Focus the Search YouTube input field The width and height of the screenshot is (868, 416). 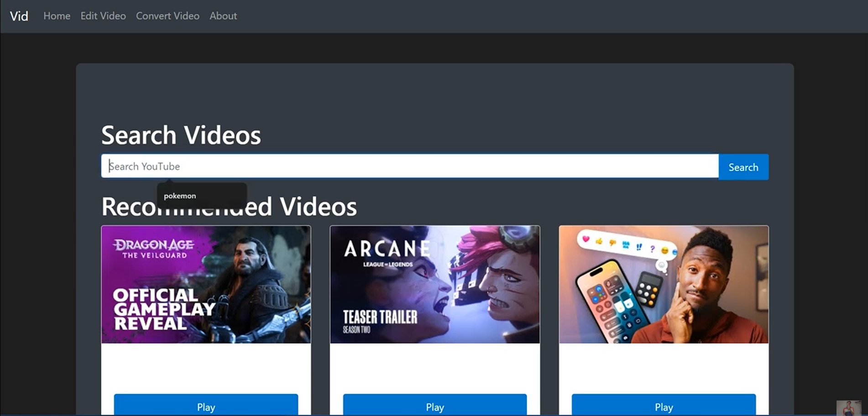point(410,166)
